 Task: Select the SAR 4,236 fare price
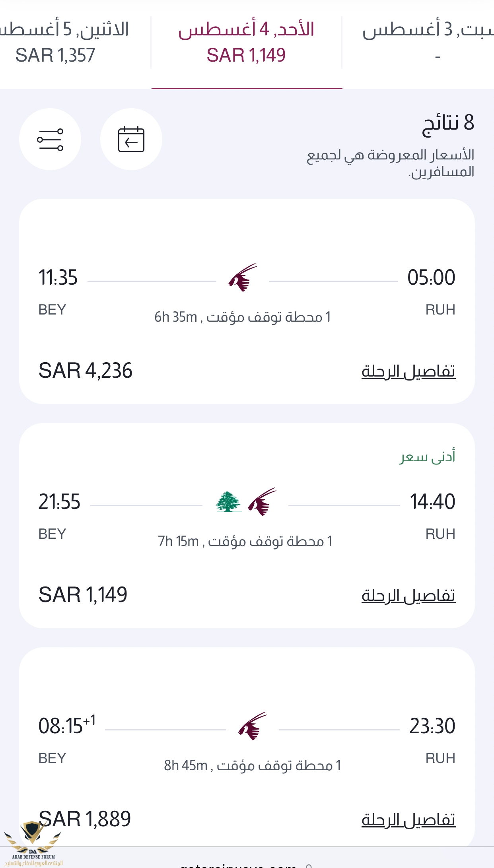coord(86,371)
